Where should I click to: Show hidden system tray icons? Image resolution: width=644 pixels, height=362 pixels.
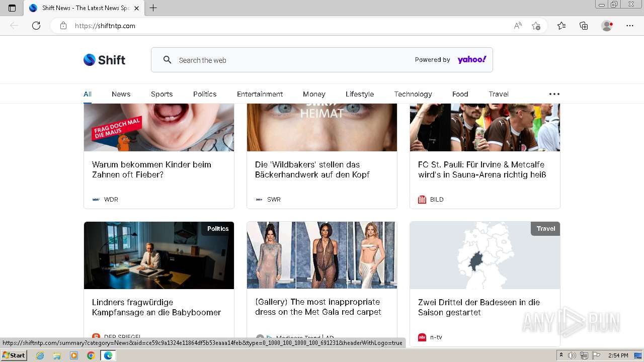[561, 355]
